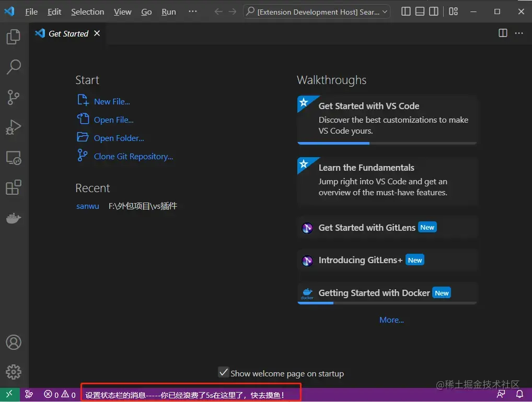
Task: Click the notifications bell in status bar
Action: (519, 394)
